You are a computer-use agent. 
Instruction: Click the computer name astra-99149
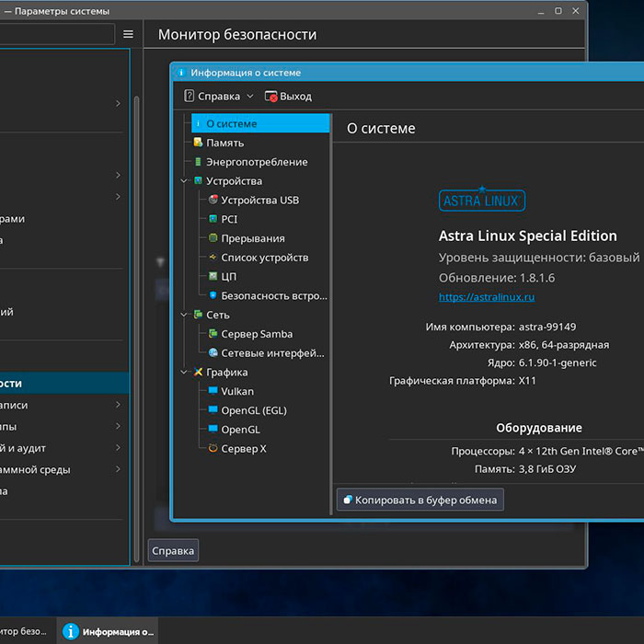pos(547,327)
